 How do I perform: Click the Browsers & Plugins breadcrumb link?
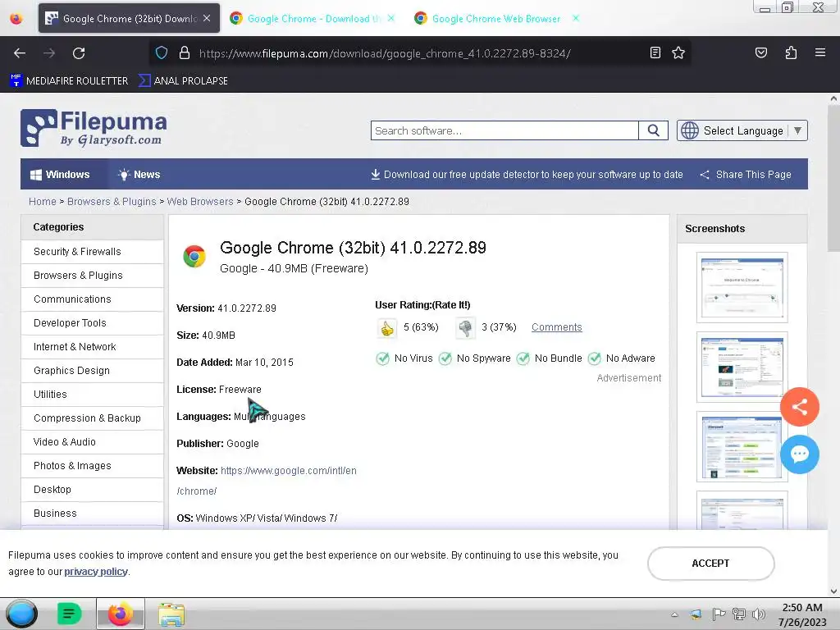point(112,202)
